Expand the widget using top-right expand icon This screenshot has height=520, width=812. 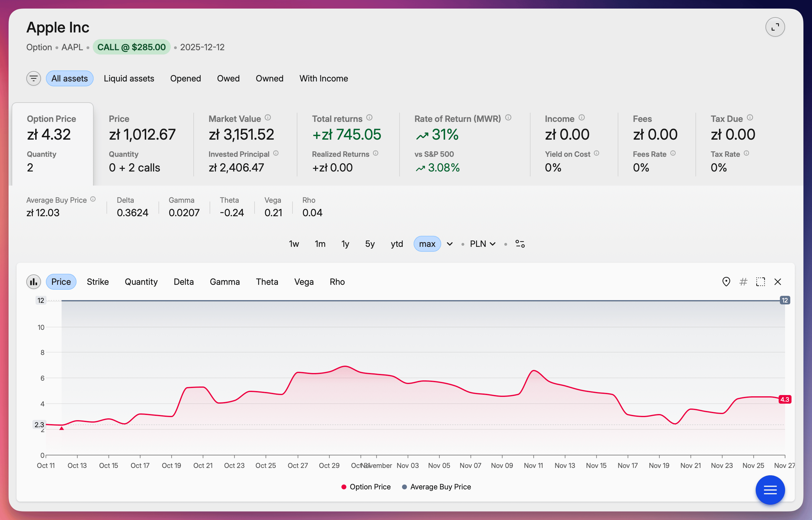point(775,27)
